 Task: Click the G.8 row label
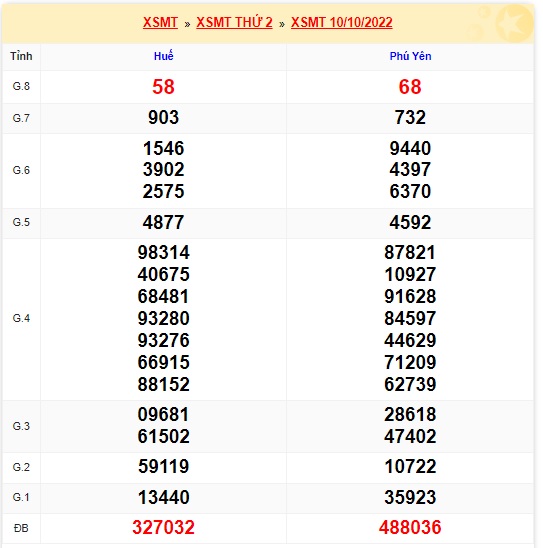[x=21, y=86]
